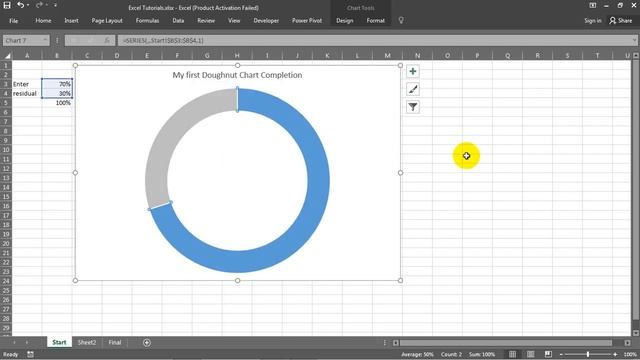
Task: Click the Name Box showing Chart 7
Action: (x=22, y=40)
